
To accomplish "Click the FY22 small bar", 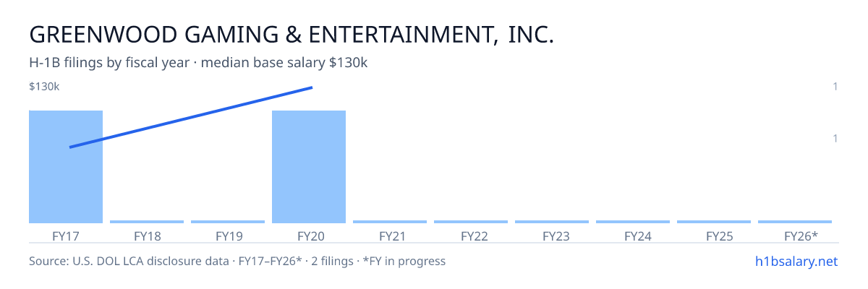I will 471,222.
